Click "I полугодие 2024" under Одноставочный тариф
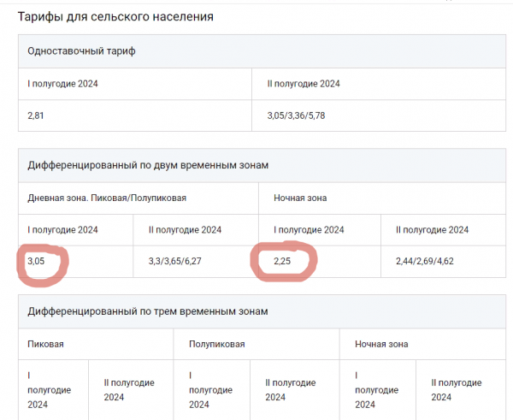 (62, 84)
